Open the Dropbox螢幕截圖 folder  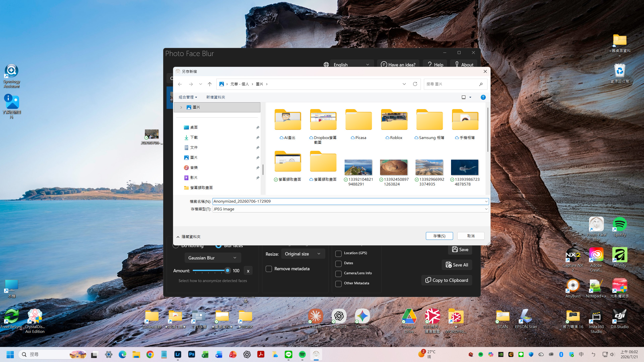pos(323,127)
